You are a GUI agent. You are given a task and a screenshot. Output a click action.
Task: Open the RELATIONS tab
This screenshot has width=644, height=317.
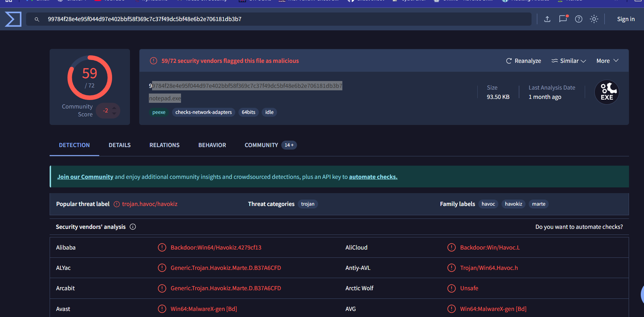(x=165, y=145)
